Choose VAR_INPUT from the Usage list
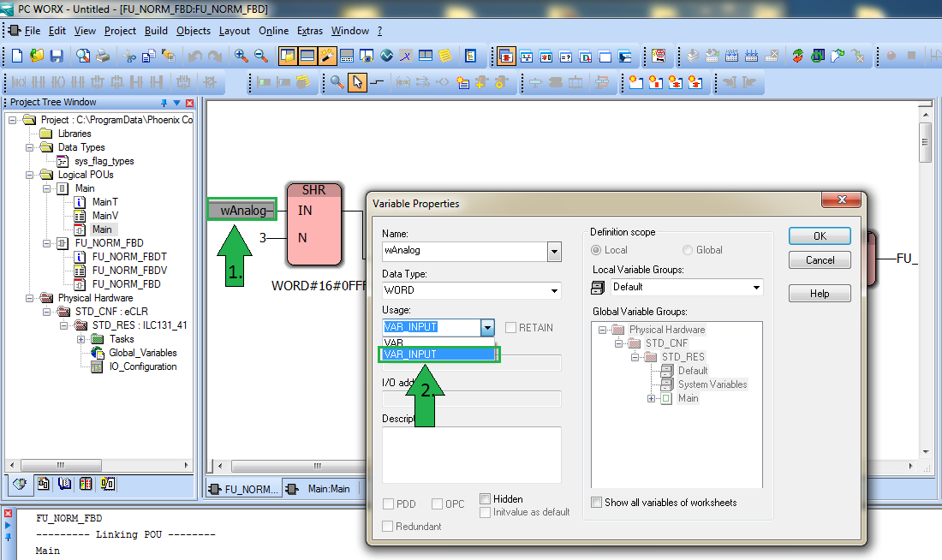Screen dimensions: 942x560 coord(438,354)
